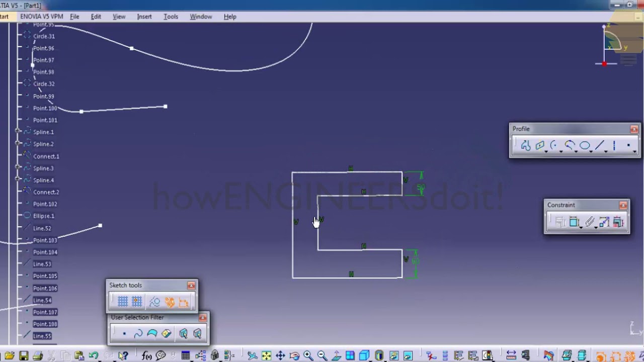Select the Geometrical Element filter icon
Screen dimensions: 644x362
197,334
